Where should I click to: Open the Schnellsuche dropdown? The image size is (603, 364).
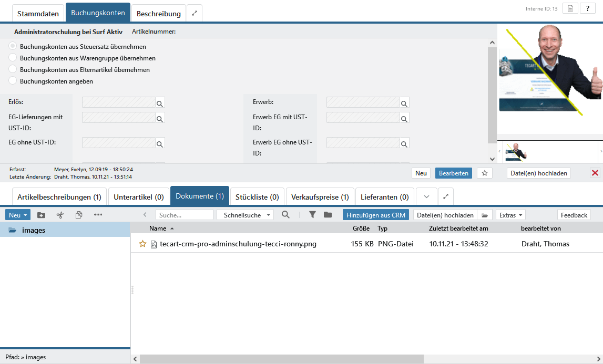(245, 215)
